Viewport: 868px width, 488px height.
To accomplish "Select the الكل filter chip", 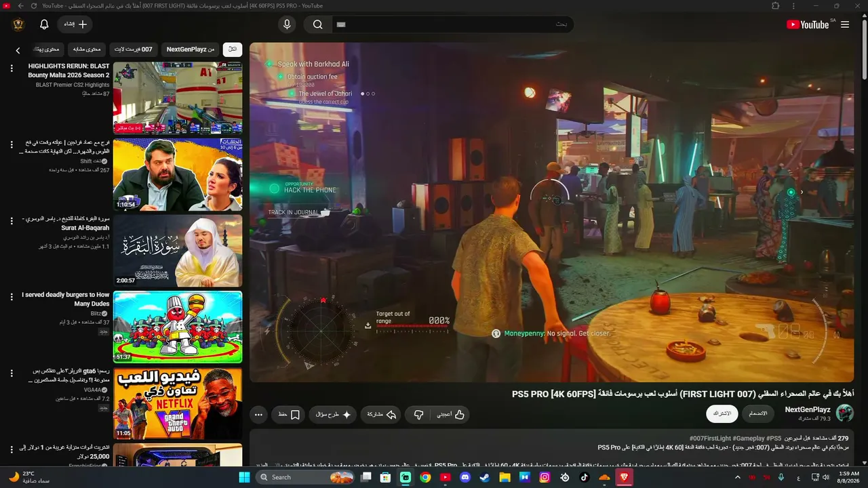I will (x=233, y=49).
